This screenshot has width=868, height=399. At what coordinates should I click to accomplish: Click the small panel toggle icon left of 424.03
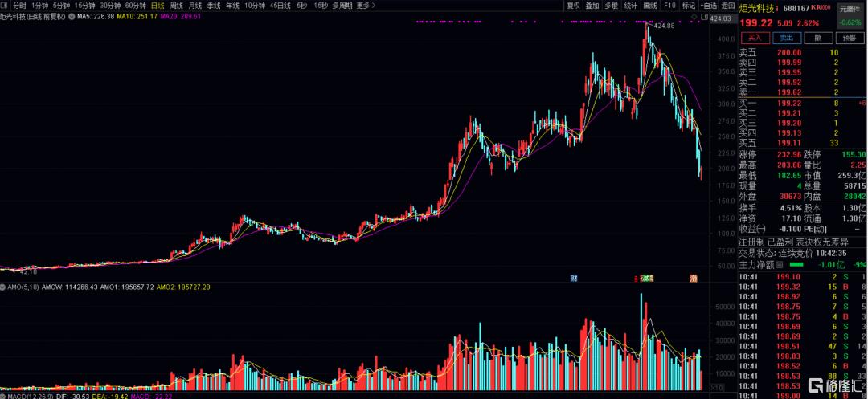pos(704,17)
